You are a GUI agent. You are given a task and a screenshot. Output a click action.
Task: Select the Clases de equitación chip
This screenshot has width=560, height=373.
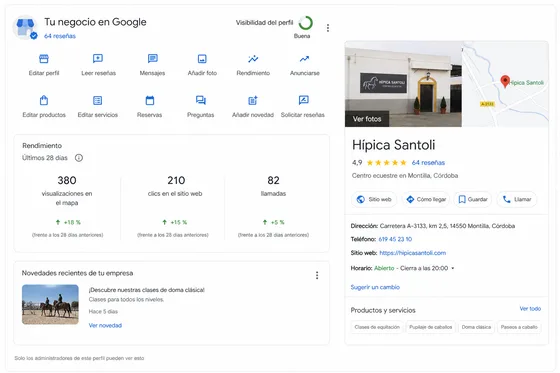pyautogui.click(x=377, y=327)
